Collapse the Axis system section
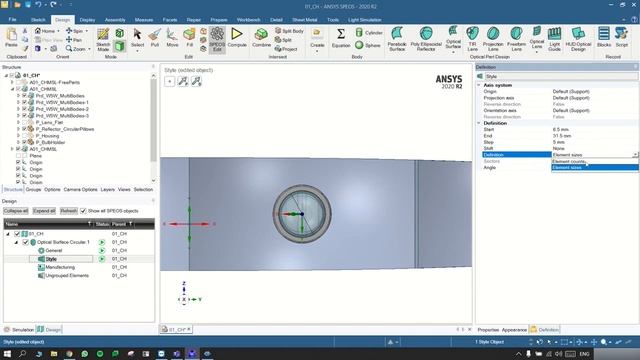640x360 pixels. (x=479, y=85)
